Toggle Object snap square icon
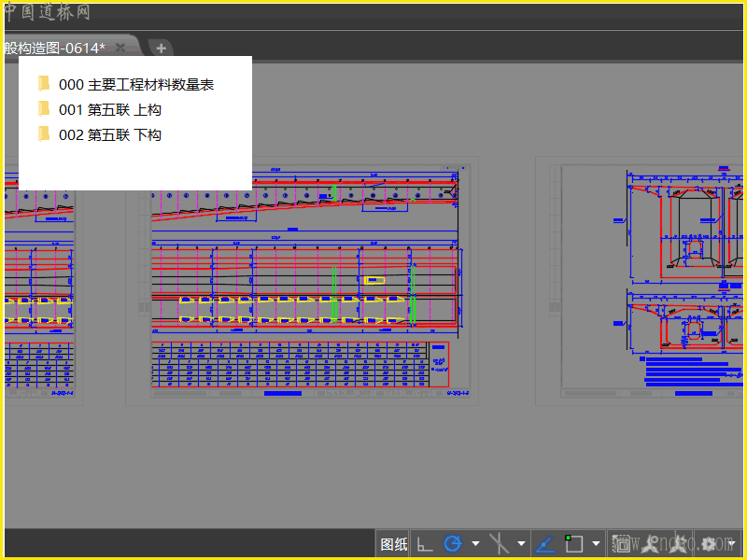This screenshot has width=747, height=560. (x=573, y=543)
